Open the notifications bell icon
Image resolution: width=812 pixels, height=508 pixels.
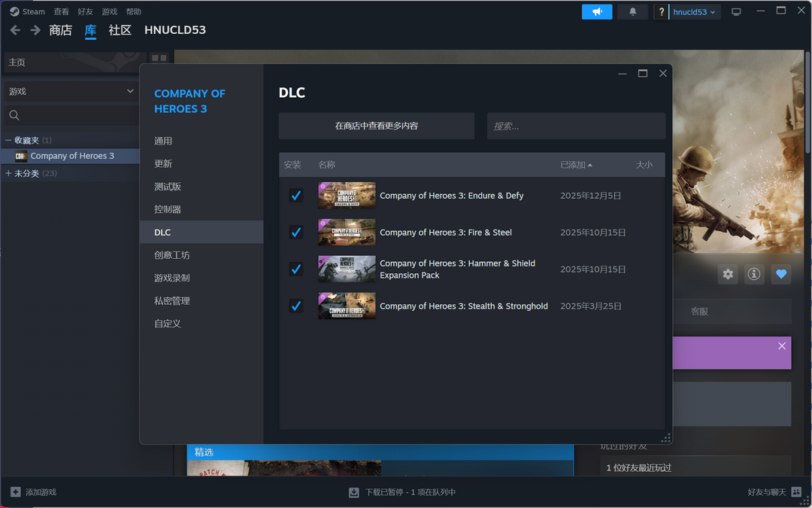click(x=632, y=12)
